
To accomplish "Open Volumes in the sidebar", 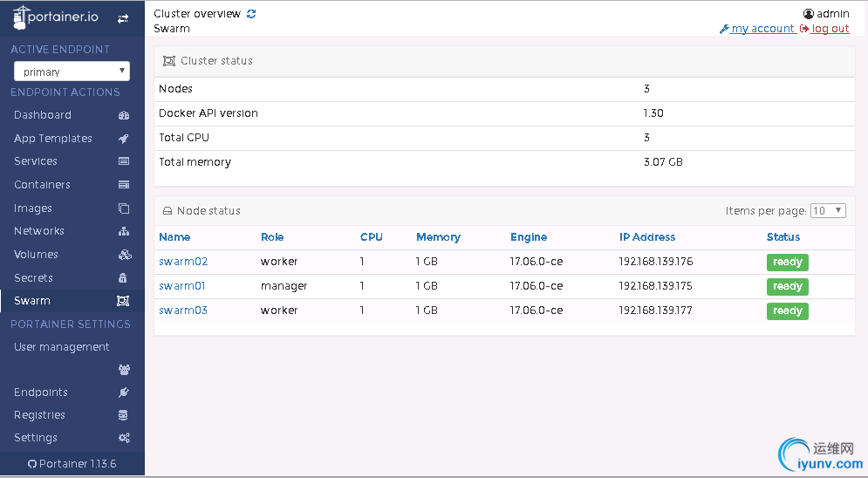I will point(36,255).
